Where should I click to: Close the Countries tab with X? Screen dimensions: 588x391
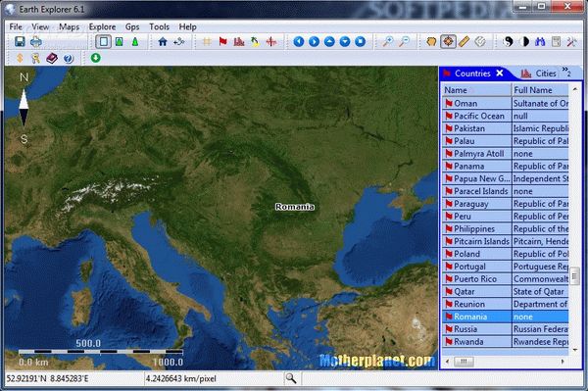pos(500,73)
